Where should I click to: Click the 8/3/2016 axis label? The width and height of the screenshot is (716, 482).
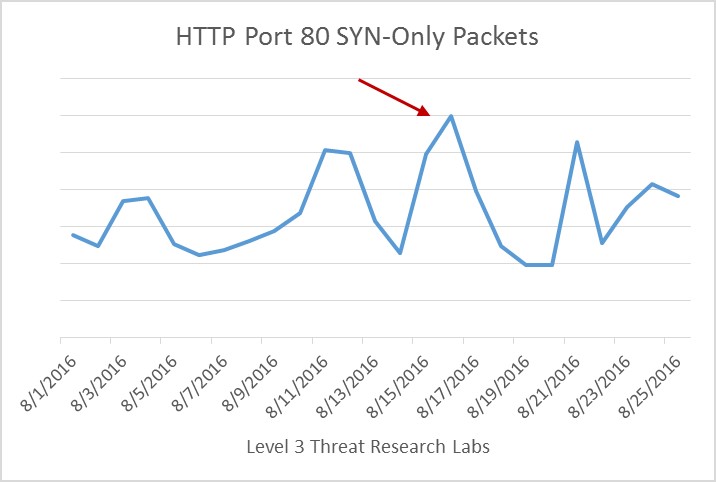click(99, 383)
